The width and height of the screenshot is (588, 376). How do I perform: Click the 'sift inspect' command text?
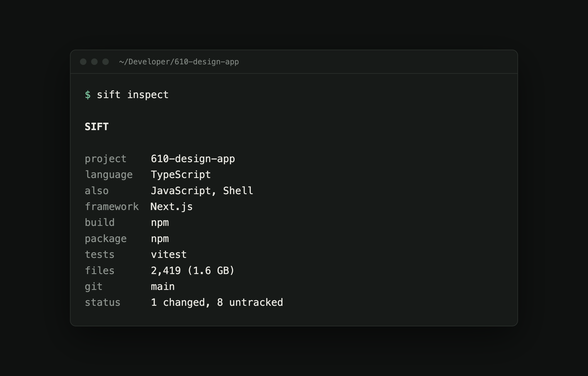pyautogui.click(x=133, y=95)
